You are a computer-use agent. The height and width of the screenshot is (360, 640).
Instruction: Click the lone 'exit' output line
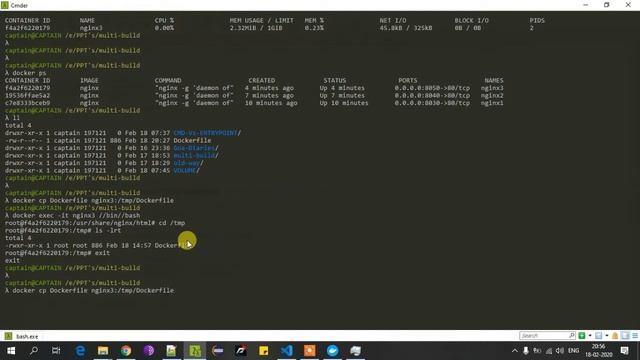tap(12, 260)
